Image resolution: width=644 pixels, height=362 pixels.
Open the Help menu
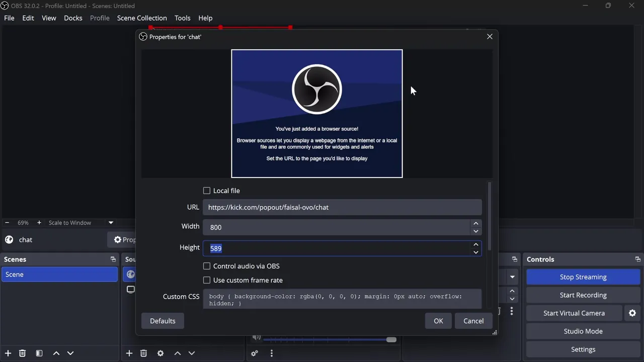coord(205,18)
